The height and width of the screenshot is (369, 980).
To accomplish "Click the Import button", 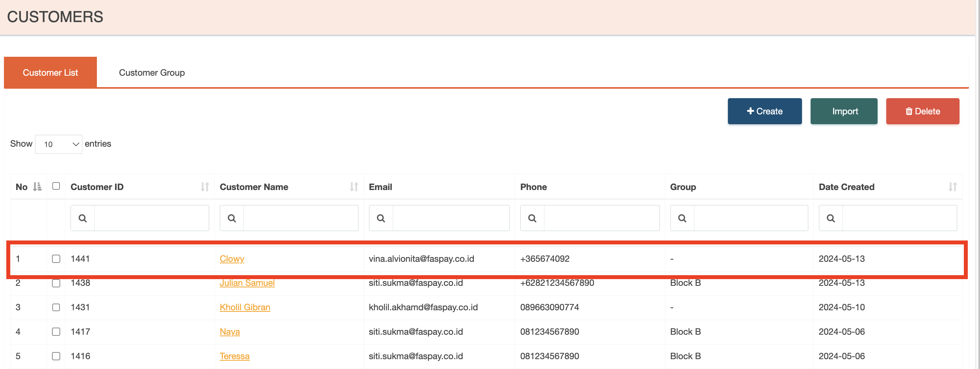I will [844, 111].
